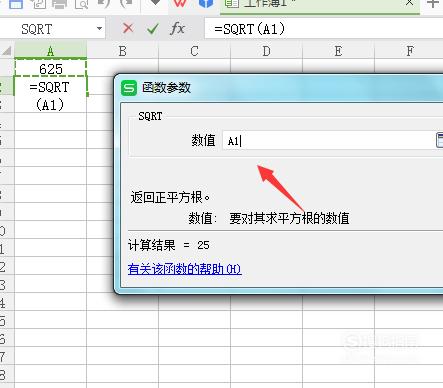Select column A header
Image resolution: width=443 pixels, height=388 pixels.
coord(50,51)
